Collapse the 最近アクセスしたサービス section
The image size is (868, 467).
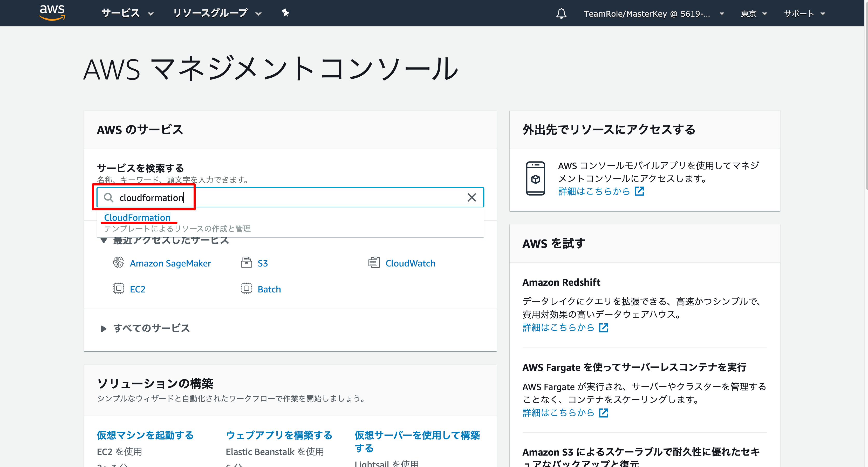pos(104,241)
